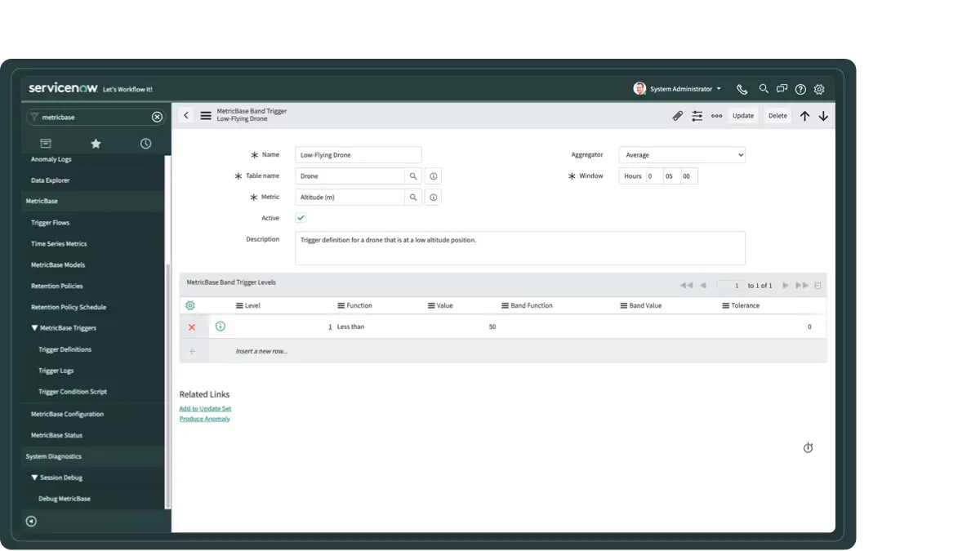Open the Aggregator dropdown
980x551 pixels.
[x=682, y=155]
